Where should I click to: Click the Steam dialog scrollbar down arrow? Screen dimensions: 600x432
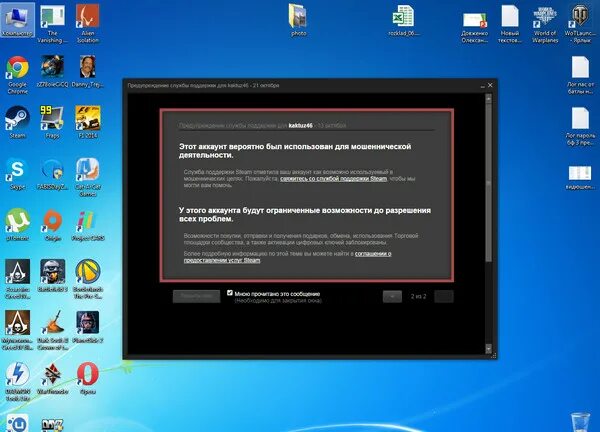tap(488, 349)
